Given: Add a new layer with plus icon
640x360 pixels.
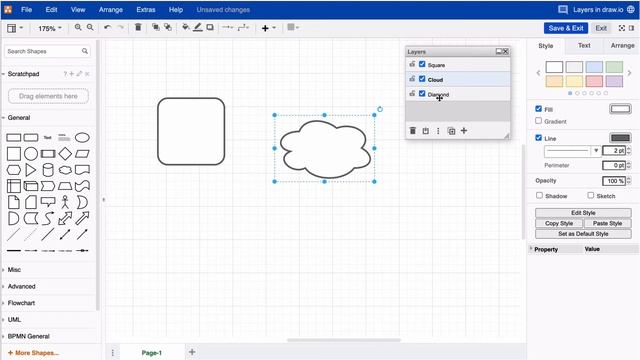Looking at the screenshot, I should (x=464, y=131).
